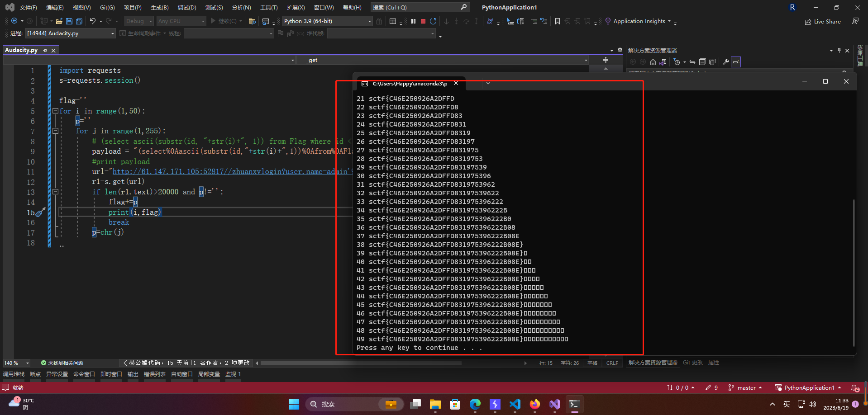868x415 pixels.
Task: Click the Home icon in Solution Explorer
Action: [653, 62]
